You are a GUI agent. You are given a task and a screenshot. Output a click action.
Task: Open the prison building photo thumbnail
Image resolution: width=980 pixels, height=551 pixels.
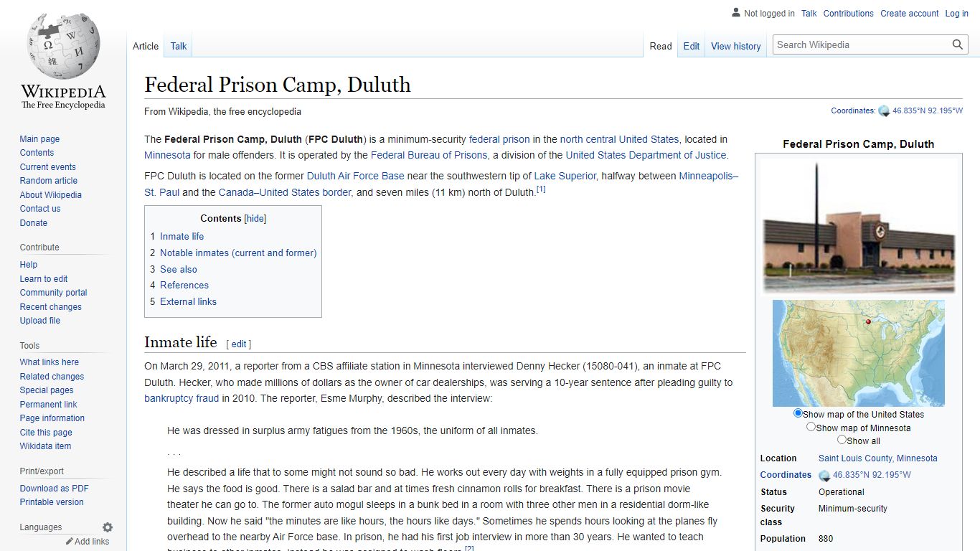tap(859, 226)
